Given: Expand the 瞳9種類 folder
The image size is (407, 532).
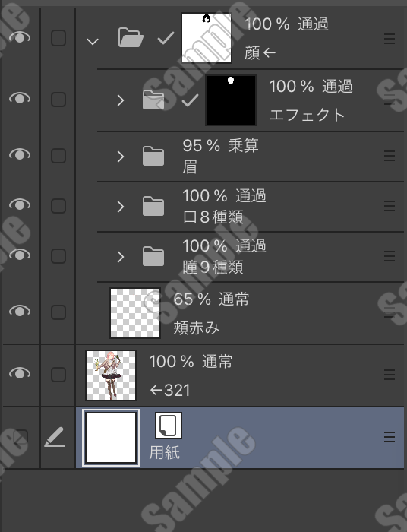Looking at the screenshot, I should coord(121,257).
